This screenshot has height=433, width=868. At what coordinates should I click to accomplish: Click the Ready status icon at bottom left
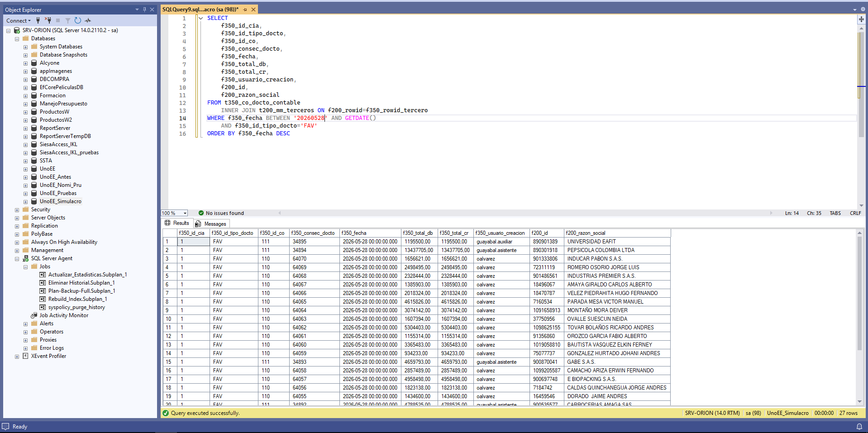[5, 427]
